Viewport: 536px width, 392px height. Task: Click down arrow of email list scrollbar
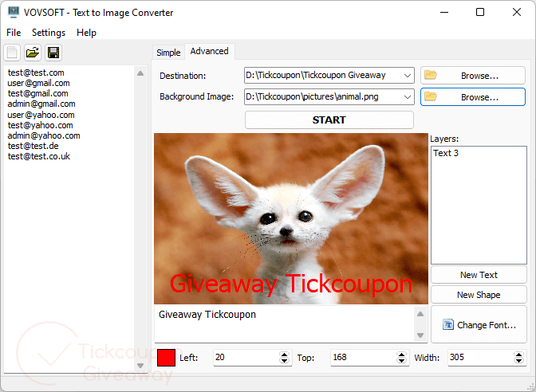[x=140, y=366]
